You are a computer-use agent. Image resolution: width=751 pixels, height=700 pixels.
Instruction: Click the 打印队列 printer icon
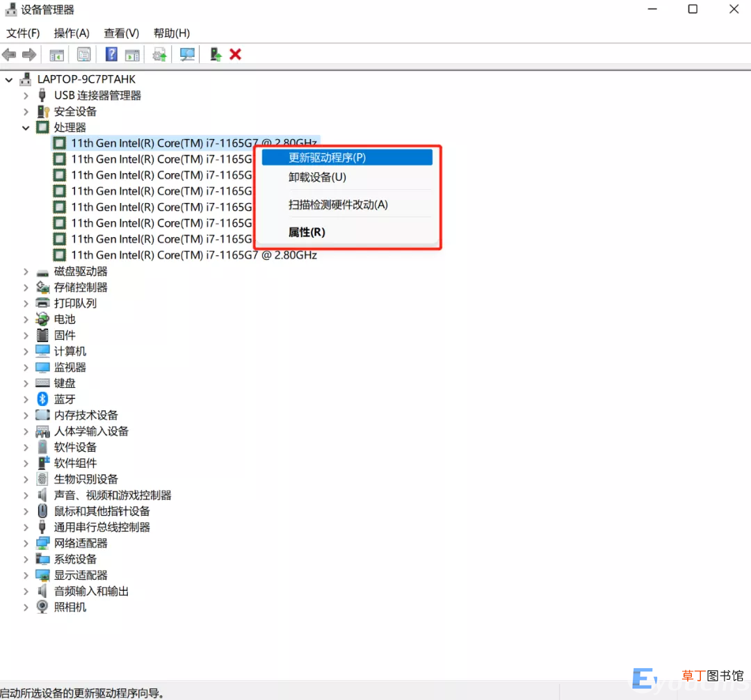[x=42, y=303]
